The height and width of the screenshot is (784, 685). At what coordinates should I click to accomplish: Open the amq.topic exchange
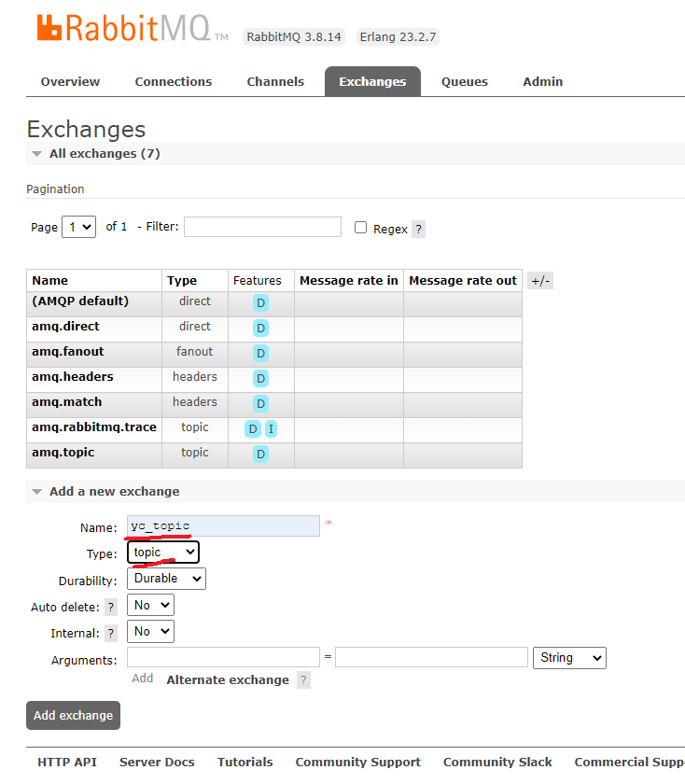63,453
